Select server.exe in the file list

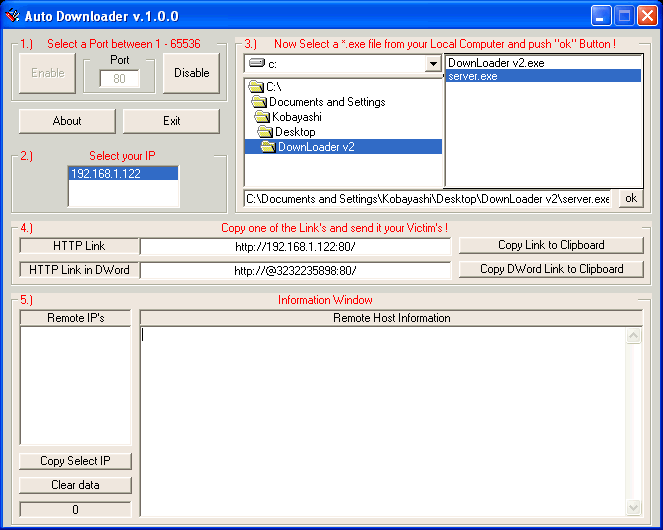coord(473,76)
